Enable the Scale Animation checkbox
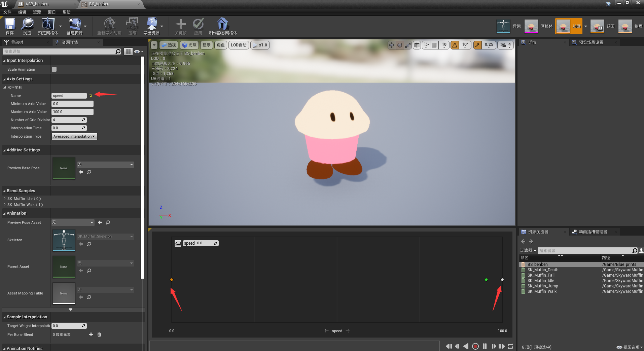 click(x=54, y=69)
